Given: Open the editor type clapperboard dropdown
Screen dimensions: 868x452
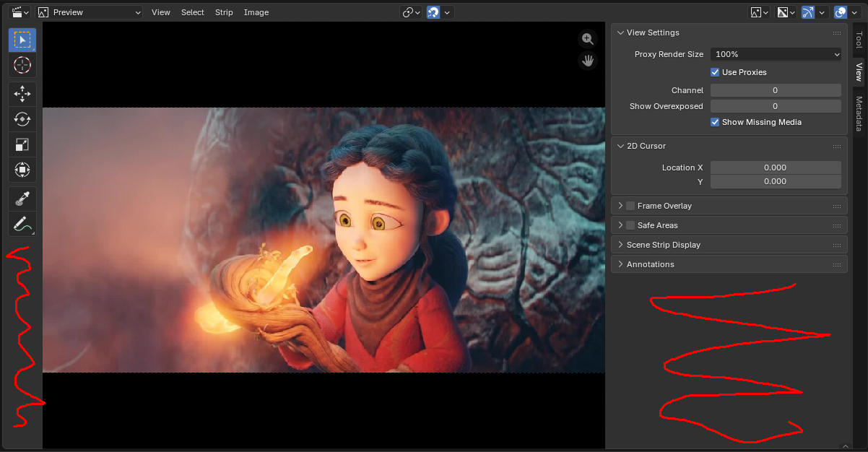Looking at the screenshot, I should (19, 12).
